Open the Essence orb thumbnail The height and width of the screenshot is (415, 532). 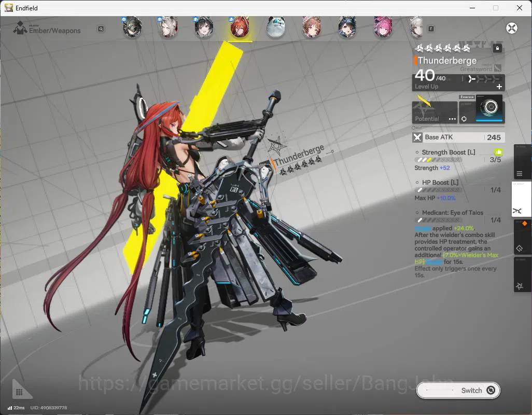coord(489,108)
